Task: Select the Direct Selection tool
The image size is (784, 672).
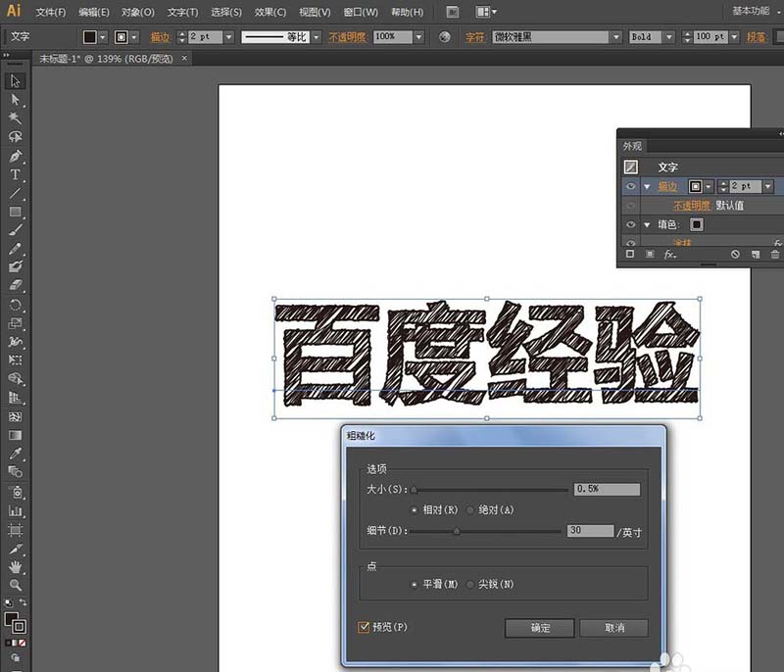Action: pos(16,99)
